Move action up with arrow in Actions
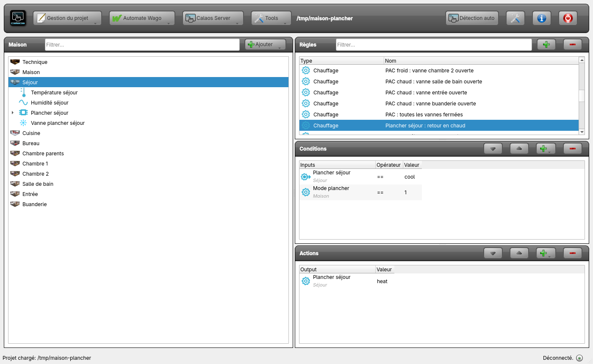Viewport: 593px width, 364px height. (519, 253)
